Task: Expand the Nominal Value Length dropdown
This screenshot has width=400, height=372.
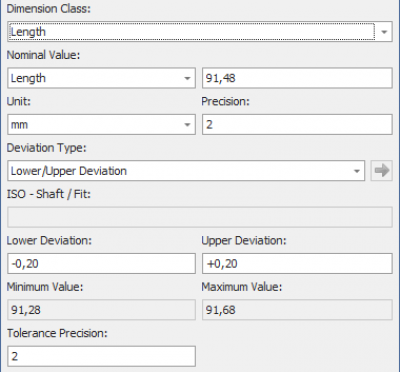Action: pos(187,78)
